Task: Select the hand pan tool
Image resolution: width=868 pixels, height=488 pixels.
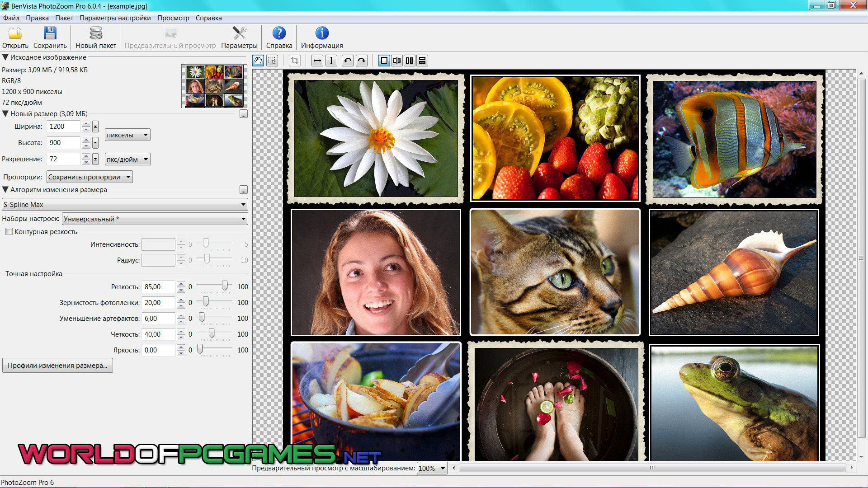Action: (258, 61)
